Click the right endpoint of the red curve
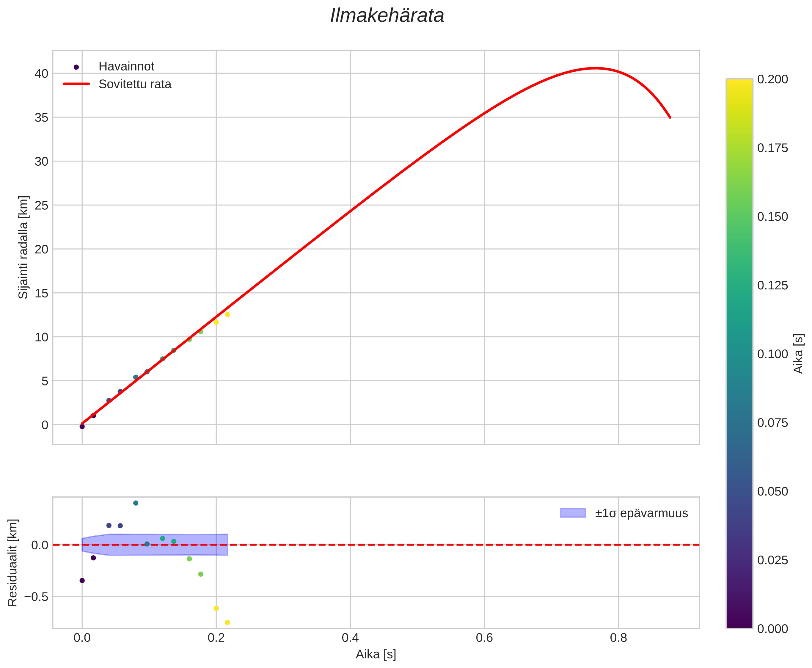The width and height of the screenshot is (812, 668). [x=670, y=117]
